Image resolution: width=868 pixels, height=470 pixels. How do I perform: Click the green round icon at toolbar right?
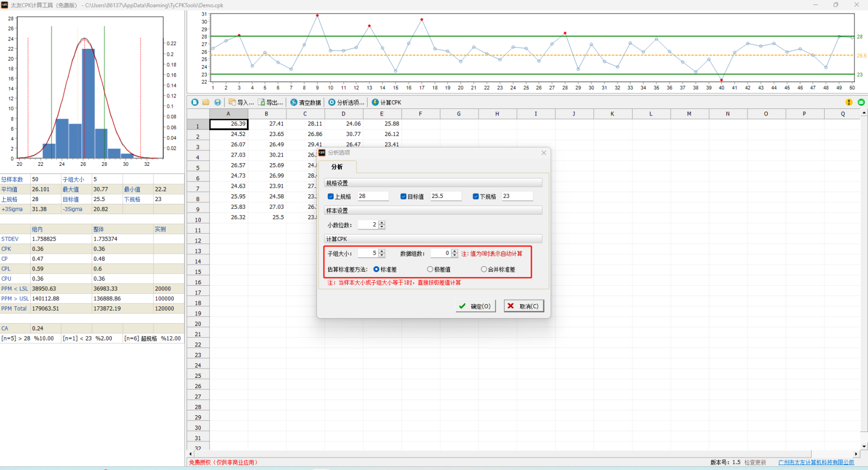861,102
